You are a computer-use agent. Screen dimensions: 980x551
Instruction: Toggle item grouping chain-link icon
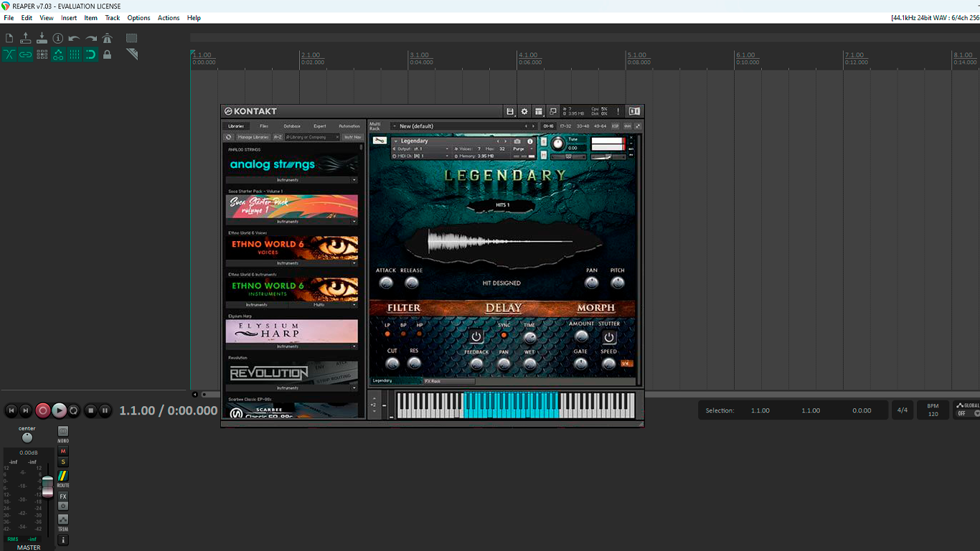pos(26,55)
